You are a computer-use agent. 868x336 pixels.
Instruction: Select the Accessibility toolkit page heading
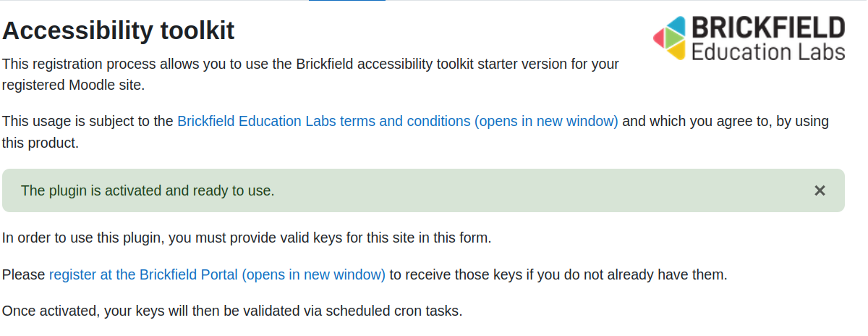[x=119, y=30]
